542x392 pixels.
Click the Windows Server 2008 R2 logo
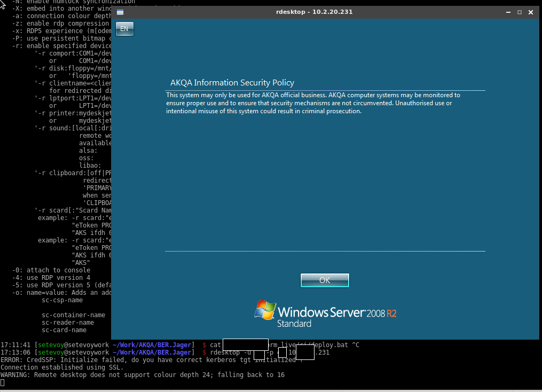325,314
